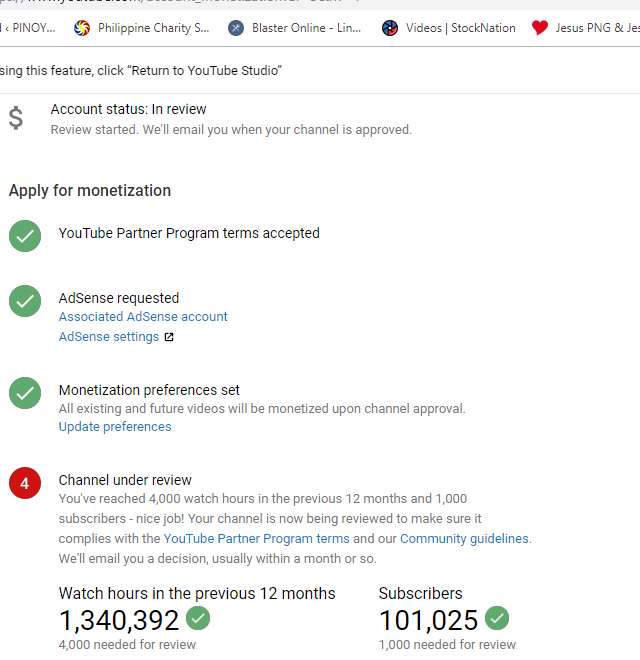Click '4,000 needed for review' text
The image size is (640, 660).
pyautogui.click(x=127, y=645)
